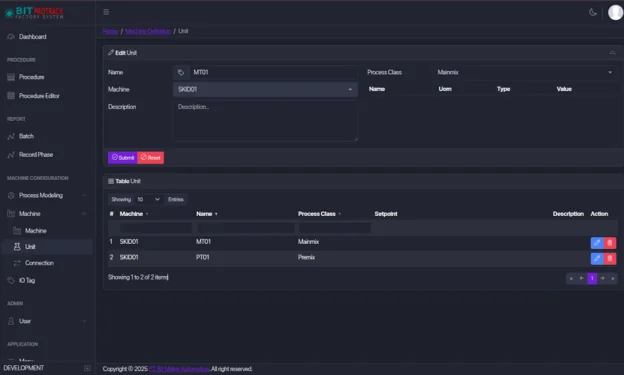Screen dimensions: 624x375
Task: Open the Machine dropdown showing SKID01
Action: [x=265, y=90]
